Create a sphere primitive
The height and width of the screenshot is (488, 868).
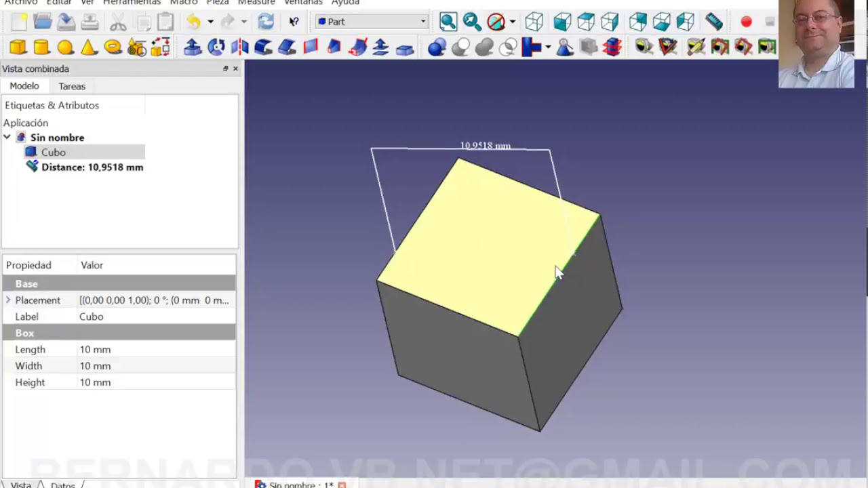coord(66,47)
